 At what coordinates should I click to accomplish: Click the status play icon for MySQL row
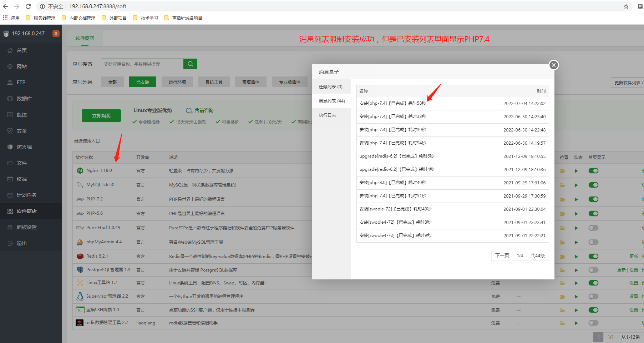point(576,185)
